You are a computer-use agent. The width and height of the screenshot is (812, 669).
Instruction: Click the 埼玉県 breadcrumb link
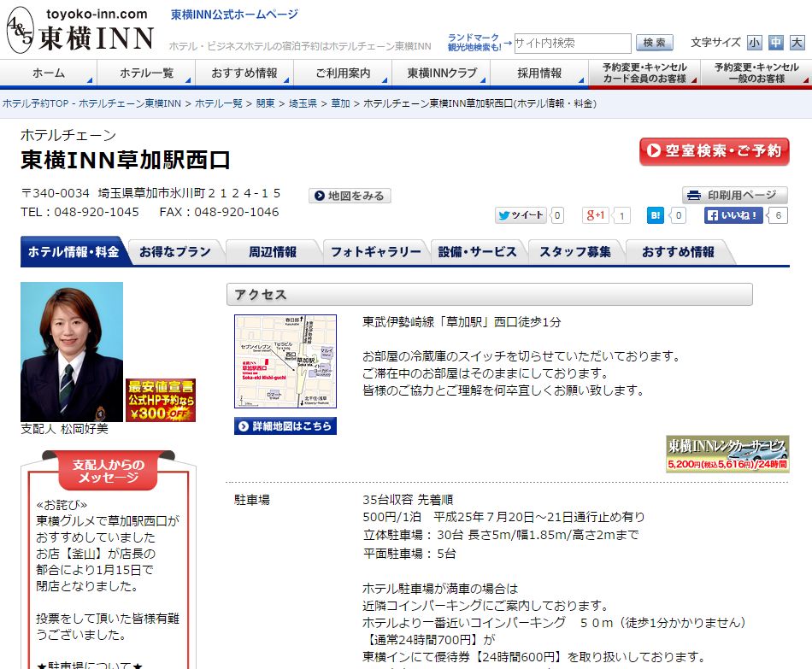click(x=303, y=103)
